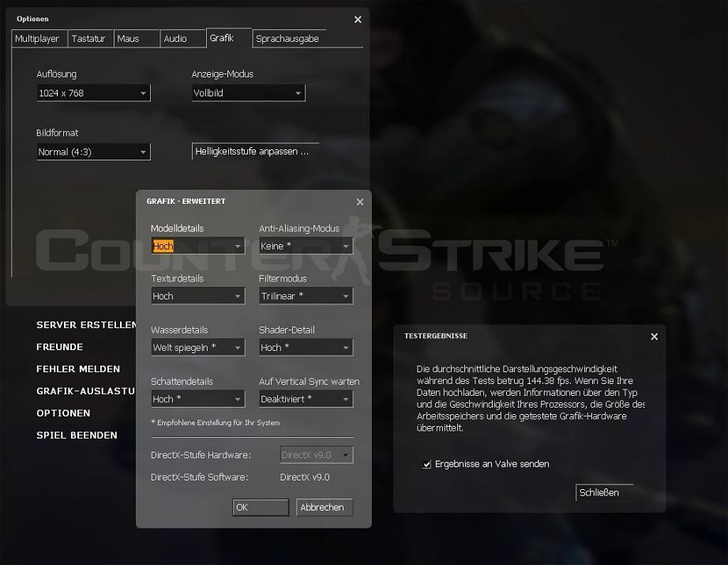This screenshot has height=565, width=728.
Task: Open Optionen from the main menu
Action: coord(63,413)
